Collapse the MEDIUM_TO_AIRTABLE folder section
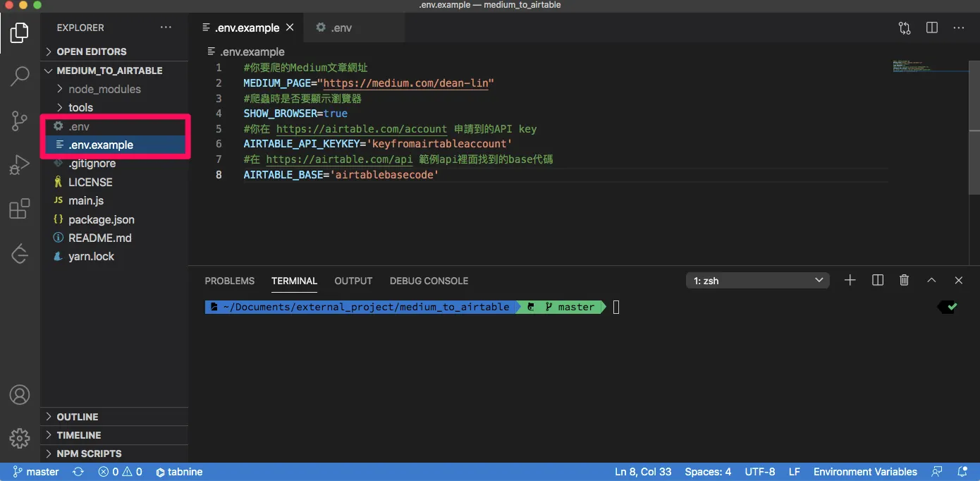The image size is (980, 481). (x=114, y=71)
